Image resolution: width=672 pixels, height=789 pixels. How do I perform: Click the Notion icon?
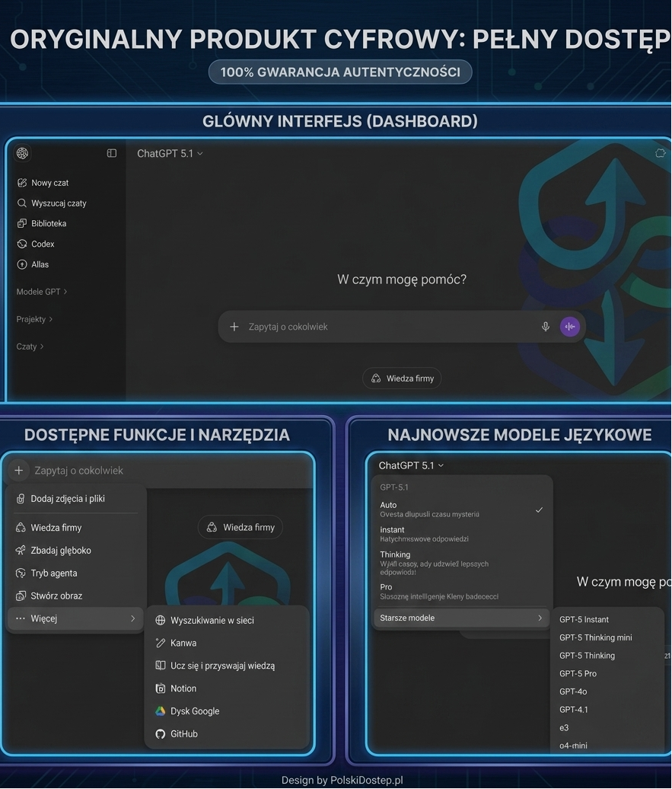pyautogui.click(x=161, y=688)
